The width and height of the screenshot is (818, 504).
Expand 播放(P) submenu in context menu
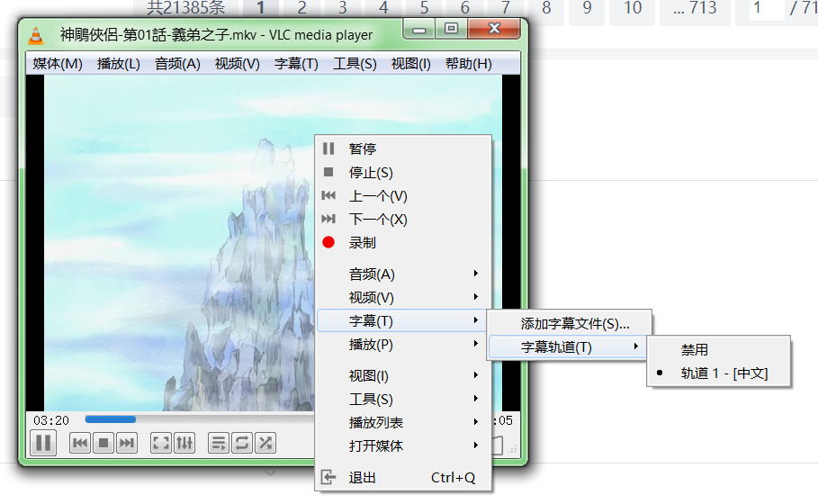pyautogui.click(x=403, y=345)
